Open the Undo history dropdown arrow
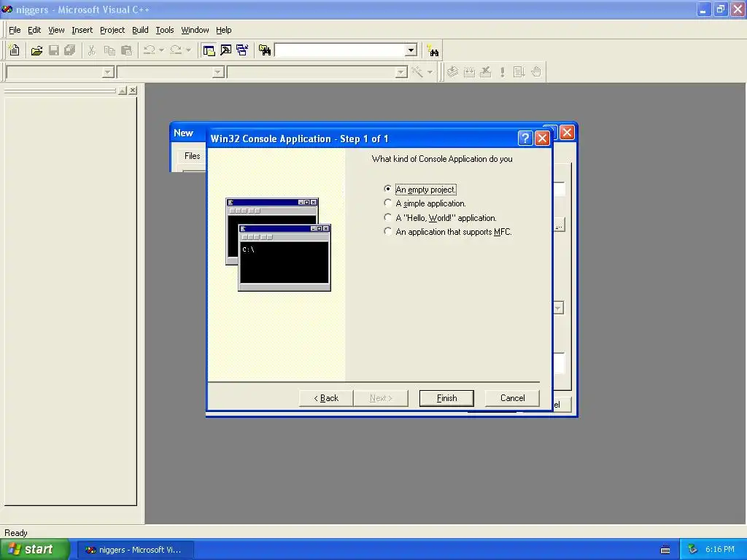Image resolution: width=747 pixels, height=560 pixels. tap(161, 50)
